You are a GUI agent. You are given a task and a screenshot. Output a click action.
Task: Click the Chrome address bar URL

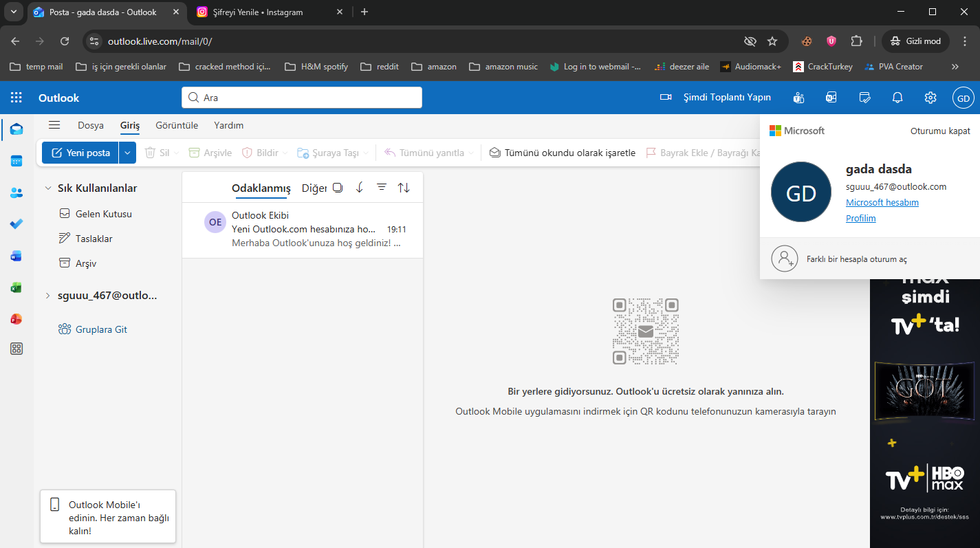pyautogui.click(x=160, y=41)
